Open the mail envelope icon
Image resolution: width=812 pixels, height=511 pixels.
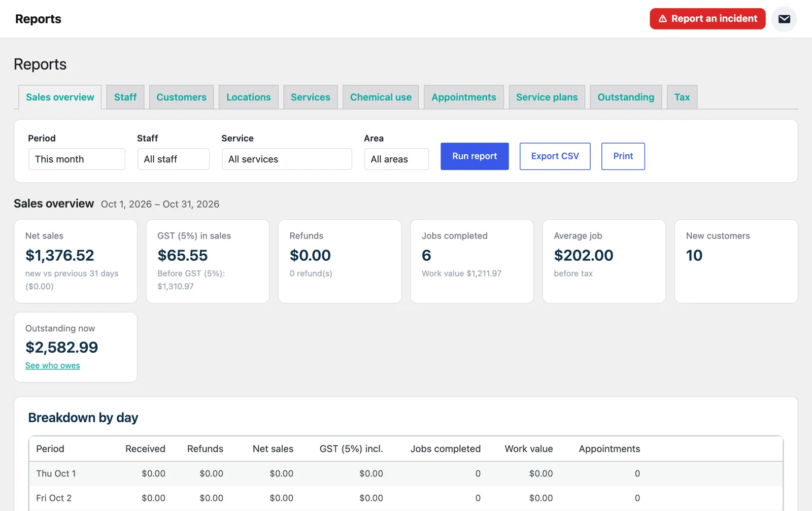784,19
